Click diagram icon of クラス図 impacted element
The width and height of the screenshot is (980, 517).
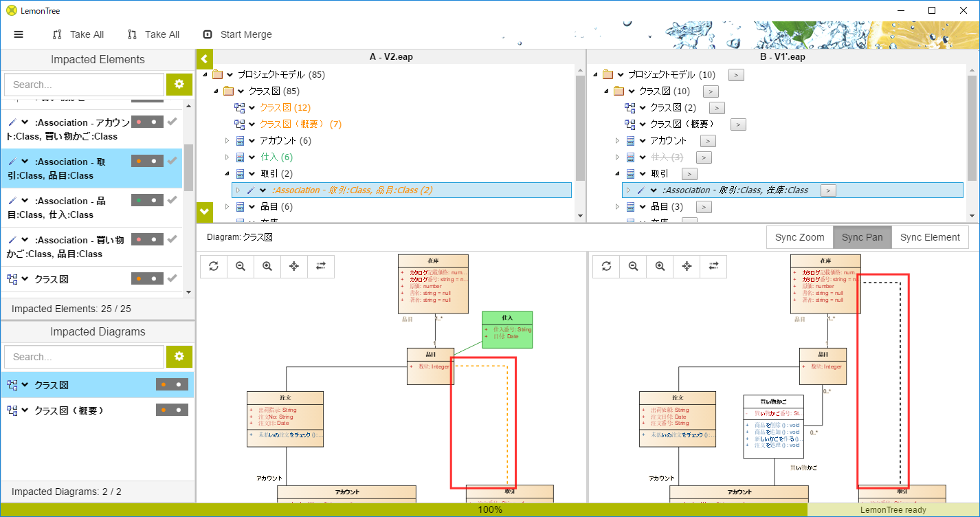pos(12,279)
